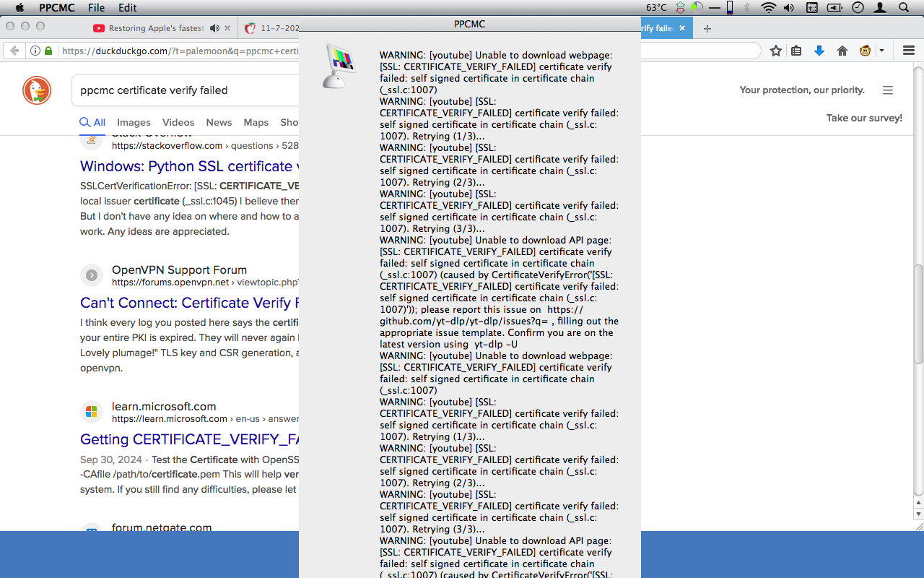924x578 pixels.
Task: Click inside the DuckDuckGo search field
Action: coord(180,90)
